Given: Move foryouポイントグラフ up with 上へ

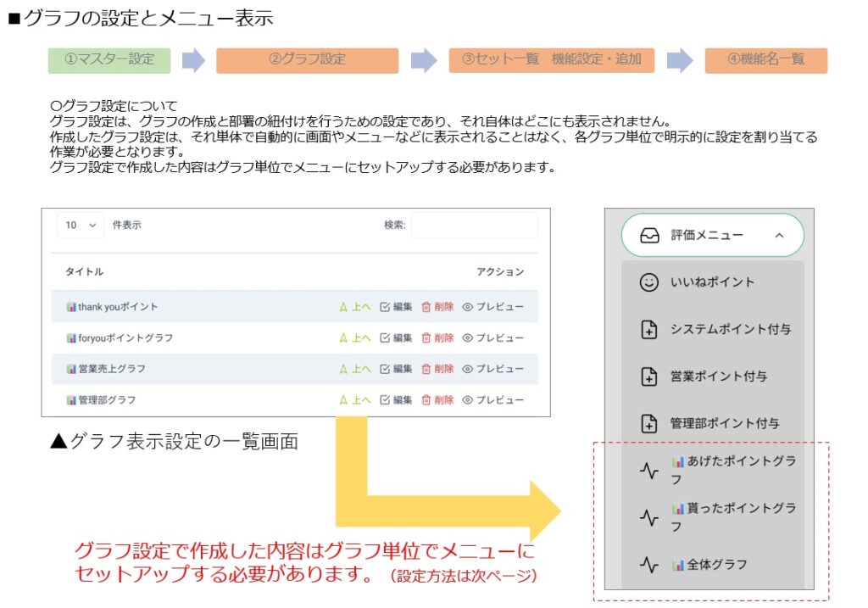Looking at the screenshot, I should click(355, 337).
